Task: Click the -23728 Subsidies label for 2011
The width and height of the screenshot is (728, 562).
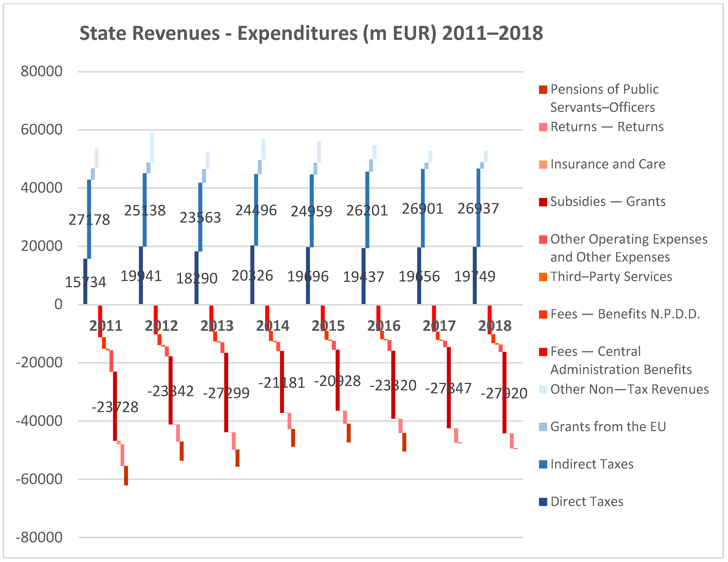Action: click(115, 407)
